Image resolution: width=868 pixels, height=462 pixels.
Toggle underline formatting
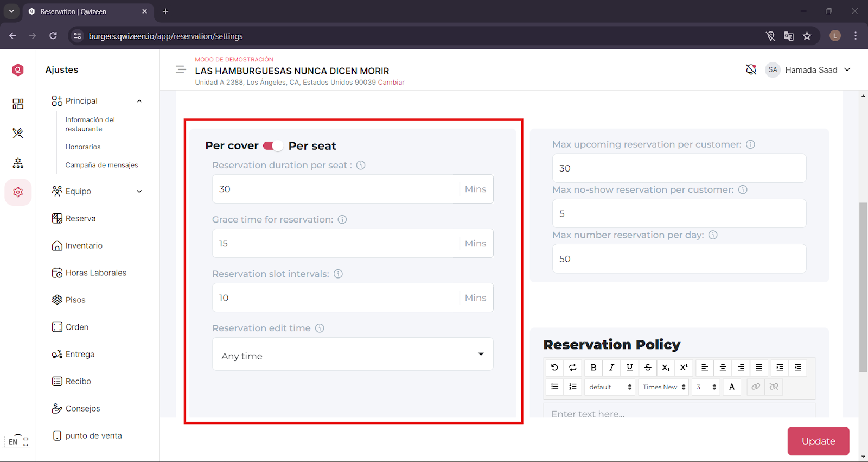tap(630, 368)
